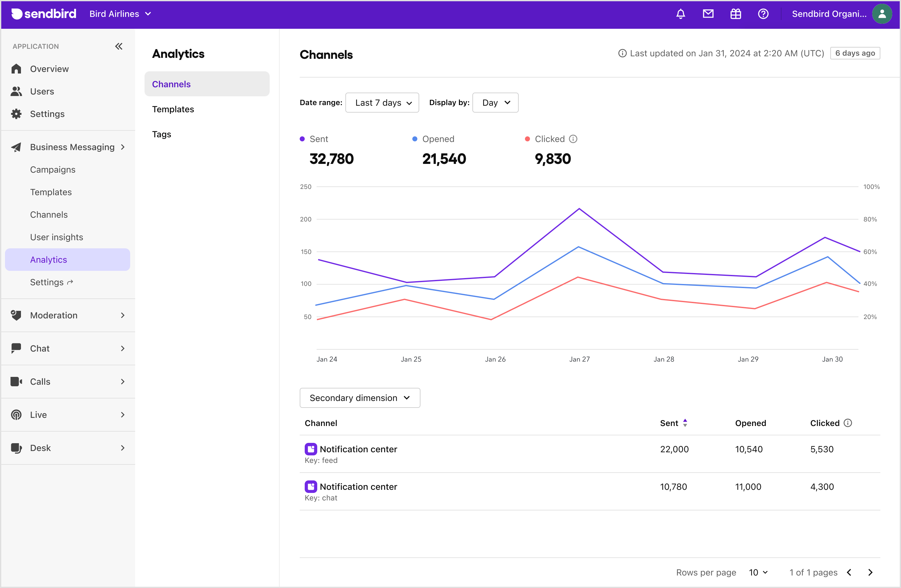
Task: Click the Business Messaging paper plane icon
Action: pyautogui.click(x=16, y=147)
